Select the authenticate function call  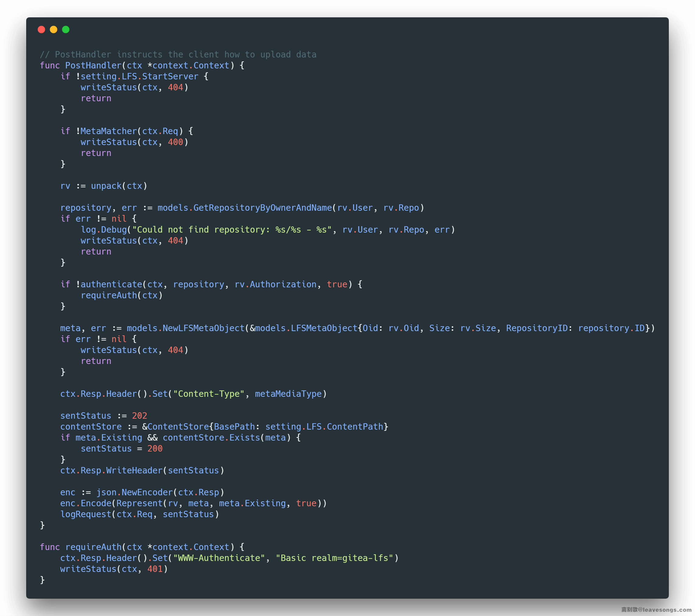click(111, 284)
